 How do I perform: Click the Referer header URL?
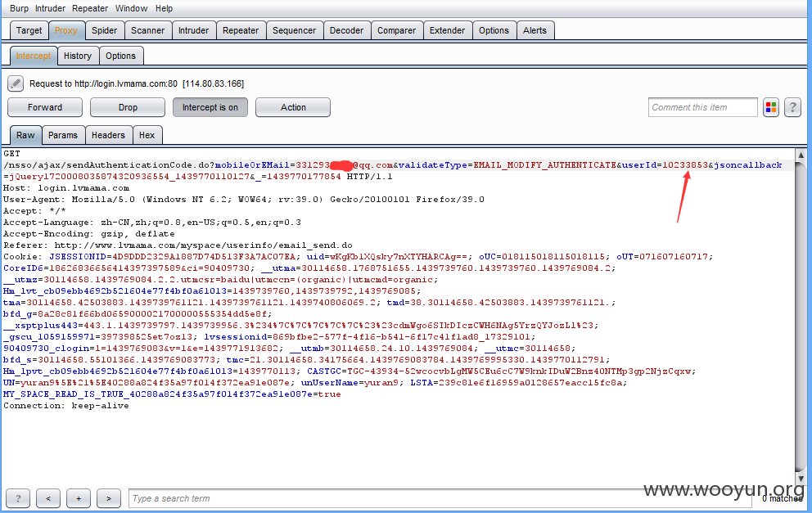[204, 245]
